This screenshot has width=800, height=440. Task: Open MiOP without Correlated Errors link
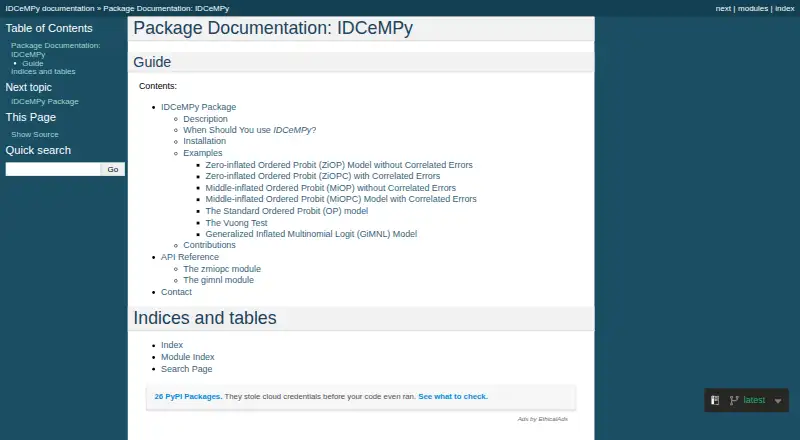(x=331, y=188)
